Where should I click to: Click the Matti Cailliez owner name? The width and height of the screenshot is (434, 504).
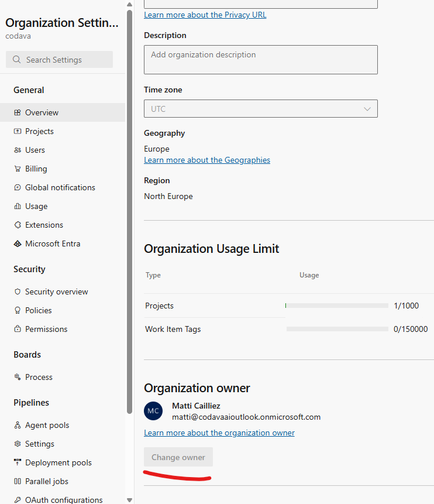[x=196, y=406]
